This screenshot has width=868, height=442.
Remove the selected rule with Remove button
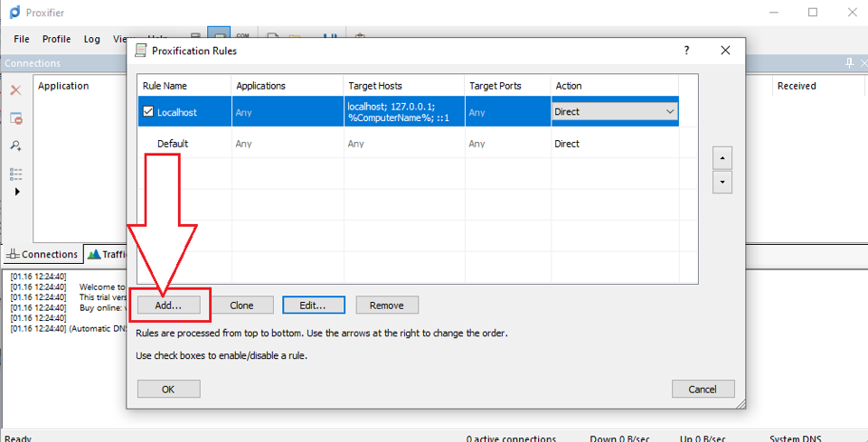pos(387,305)
